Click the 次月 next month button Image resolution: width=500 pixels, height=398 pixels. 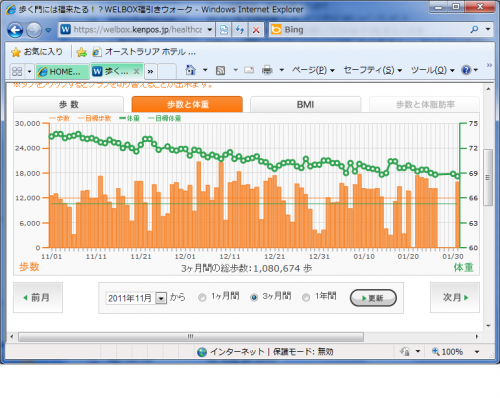(455, 297)
